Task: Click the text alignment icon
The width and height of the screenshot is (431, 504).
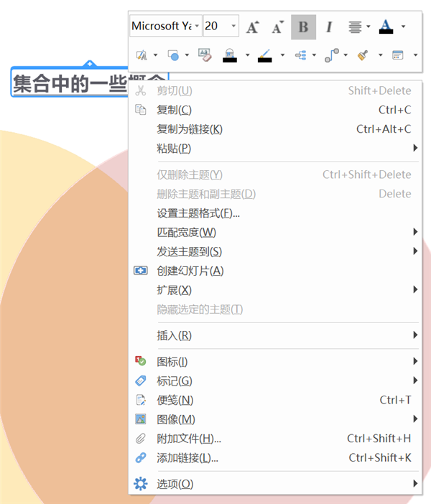Action: coord(355,27)
